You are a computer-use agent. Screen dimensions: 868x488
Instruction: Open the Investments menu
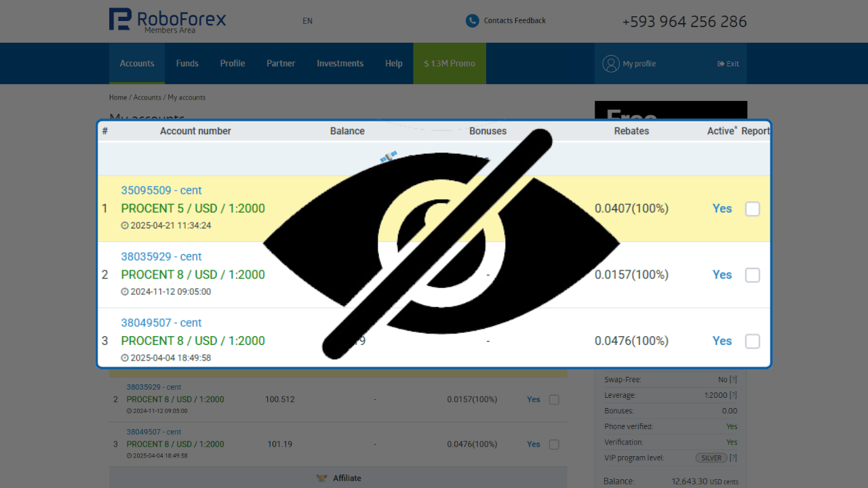tap(340, 64)
